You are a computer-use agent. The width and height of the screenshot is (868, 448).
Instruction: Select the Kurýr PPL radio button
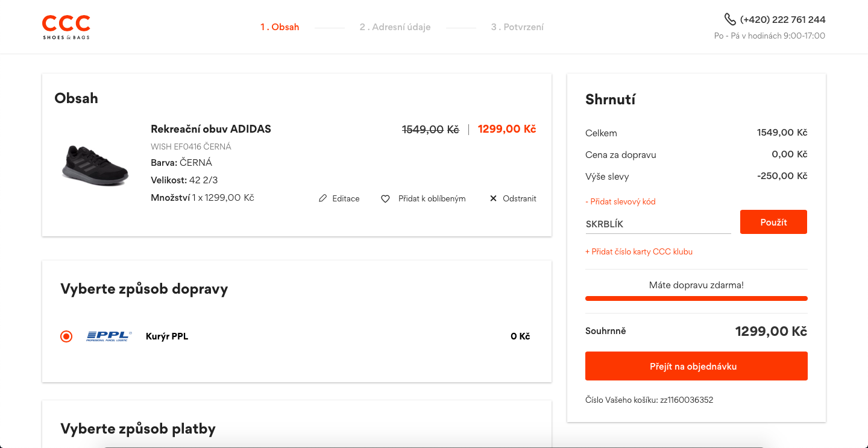(66, 336)
